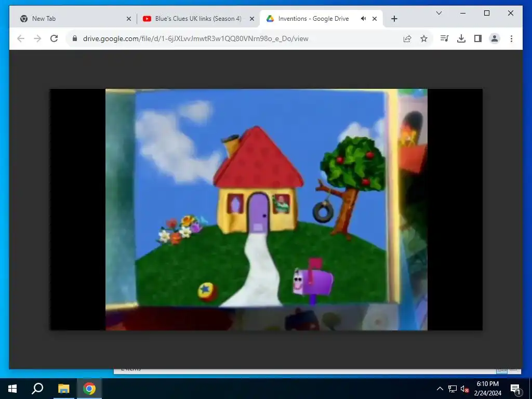Close the Blue's Clues UK links tab
This screenshot has width=532, height=399.
pos(252,19)
